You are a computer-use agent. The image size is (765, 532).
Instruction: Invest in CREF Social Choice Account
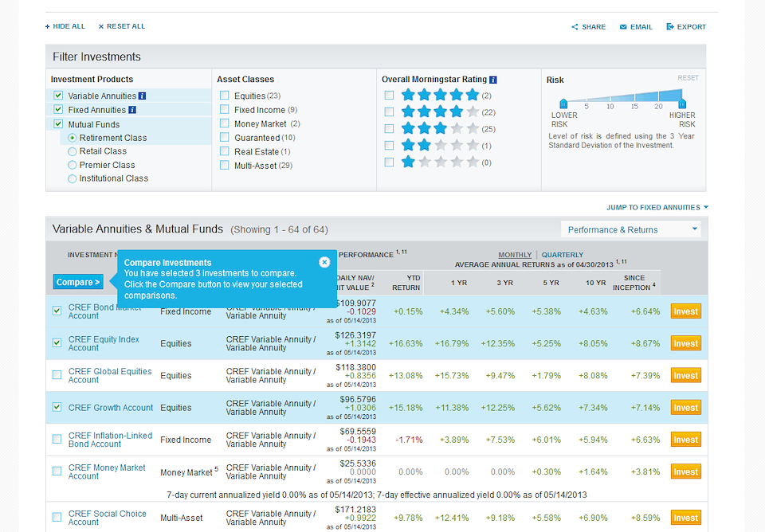tap(686, 518)
